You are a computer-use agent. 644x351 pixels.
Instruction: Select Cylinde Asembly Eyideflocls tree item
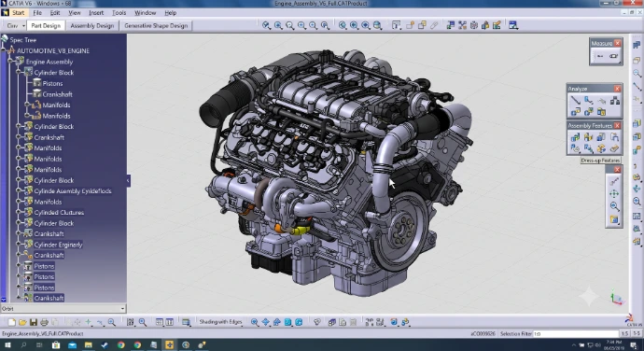coord(73,190)
